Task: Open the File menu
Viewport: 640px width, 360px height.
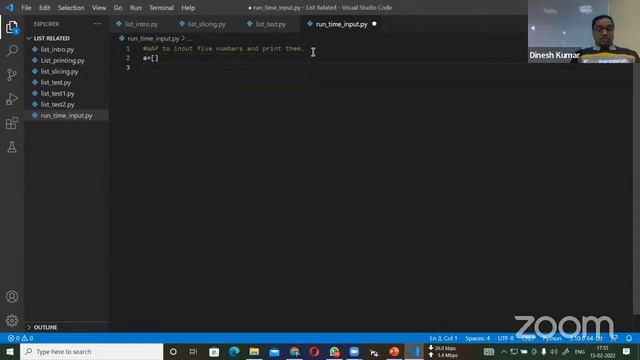Action: (x=26, y=8)
